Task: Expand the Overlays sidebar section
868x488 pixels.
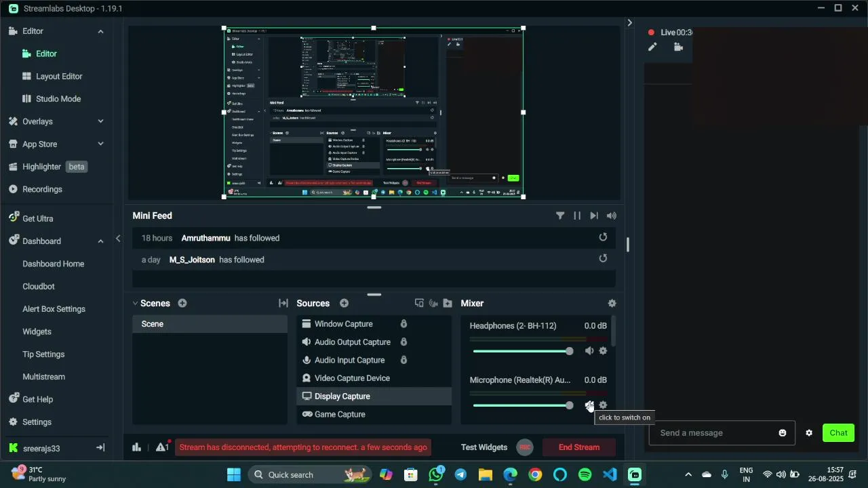Action: (x=100, y=121)
